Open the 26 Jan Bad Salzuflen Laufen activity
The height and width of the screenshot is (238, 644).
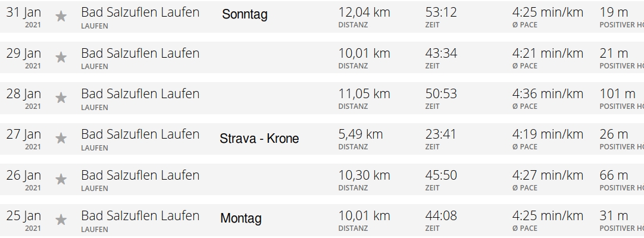coord(140,175)
